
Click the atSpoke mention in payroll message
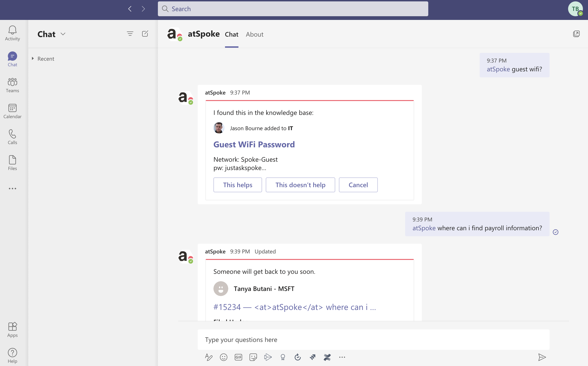(424, 228)
